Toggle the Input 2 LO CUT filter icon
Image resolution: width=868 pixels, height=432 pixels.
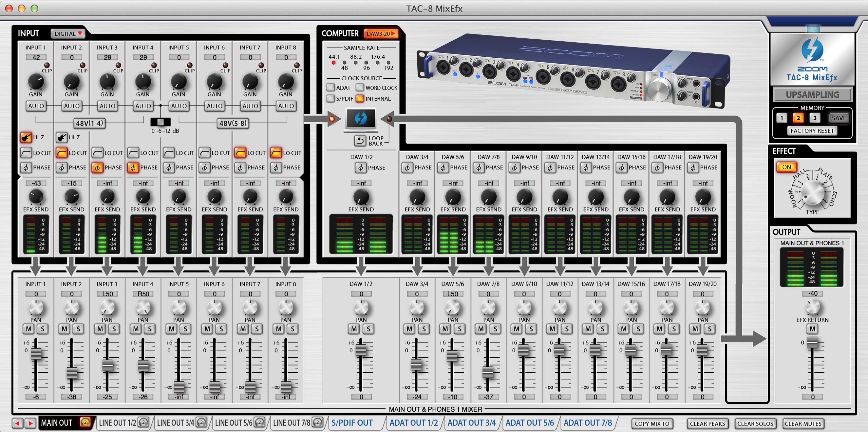[62, 153]
